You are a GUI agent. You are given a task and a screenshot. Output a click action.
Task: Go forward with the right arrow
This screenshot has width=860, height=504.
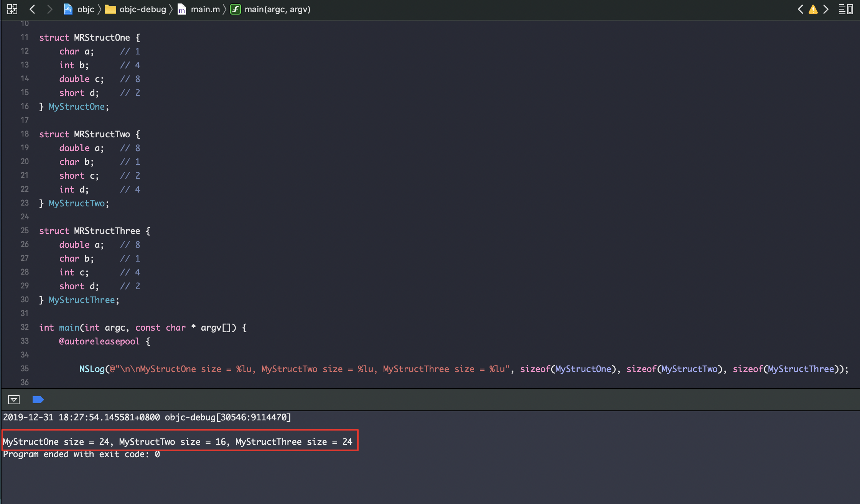point(49,9)
